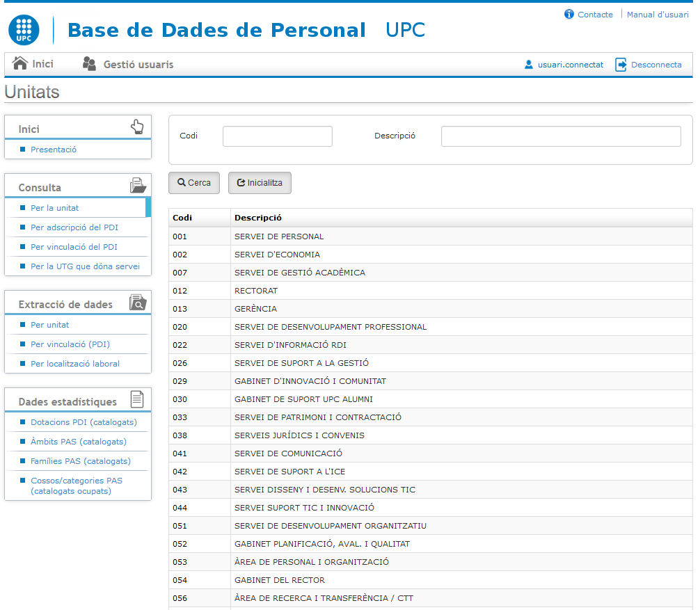Click the Consulta folder icon
This screenshot has width=700, height=610.
coord(138,186)
